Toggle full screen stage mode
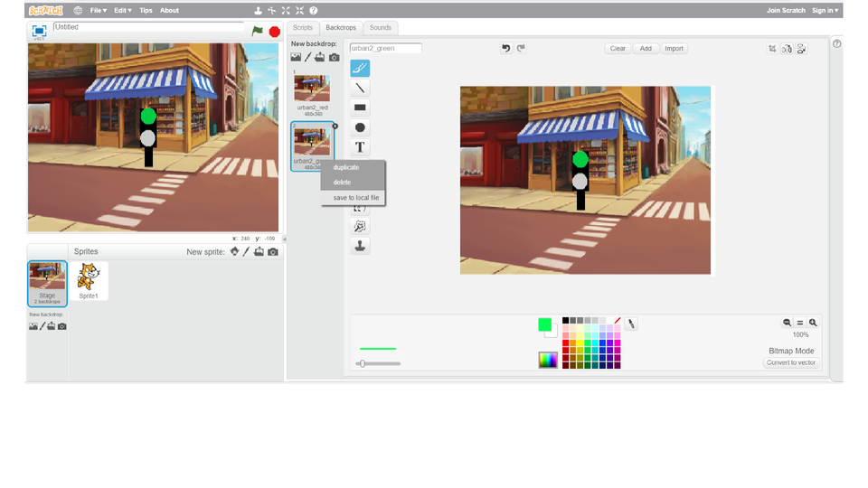 click(x=39, y=31)
